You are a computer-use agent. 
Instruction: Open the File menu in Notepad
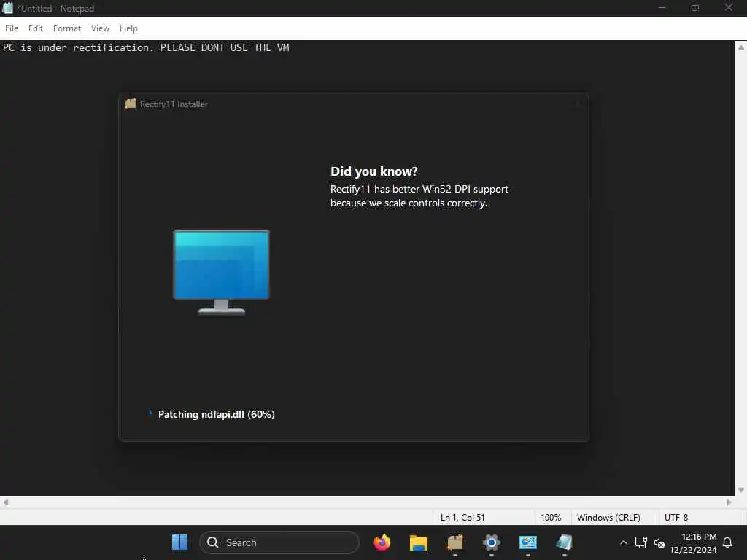[12, 28]
